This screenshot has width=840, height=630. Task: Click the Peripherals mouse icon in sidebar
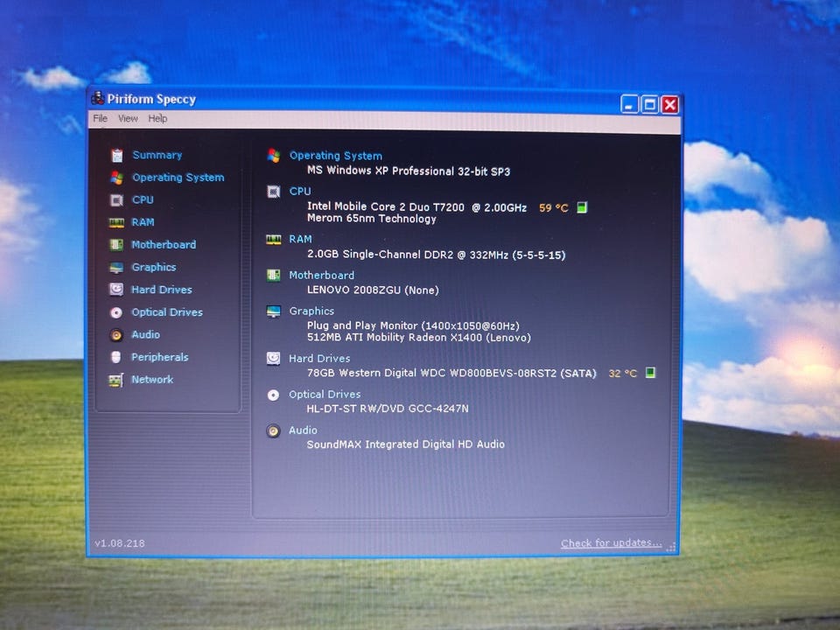(x=115, y=357)
